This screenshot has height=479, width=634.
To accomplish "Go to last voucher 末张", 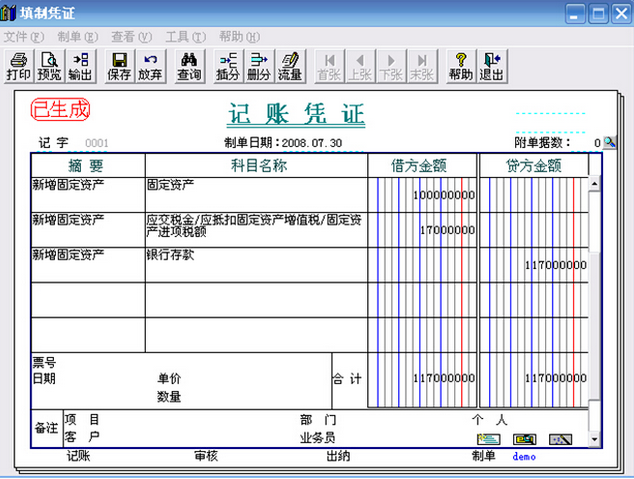I will click(x=422, y=67).
